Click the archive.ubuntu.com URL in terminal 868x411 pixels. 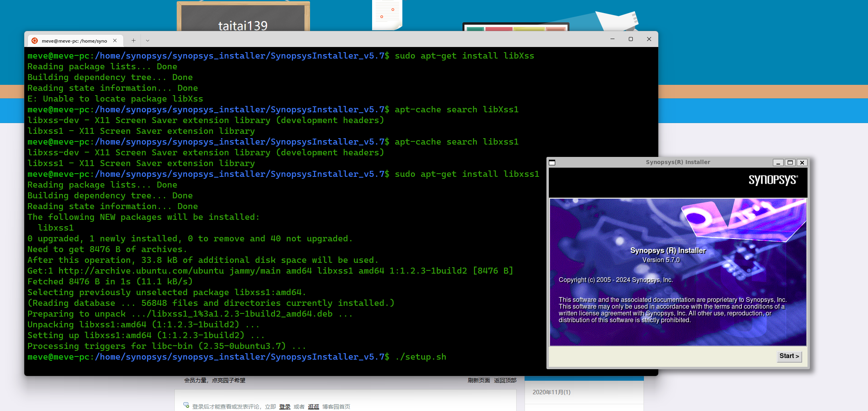141,271
